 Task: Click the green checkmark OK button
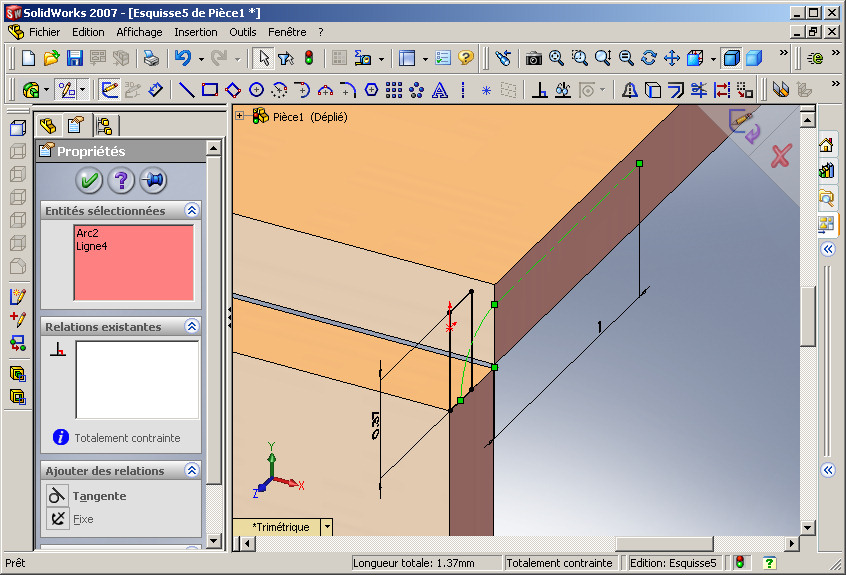pyautogui.click(x=89, y=180)
